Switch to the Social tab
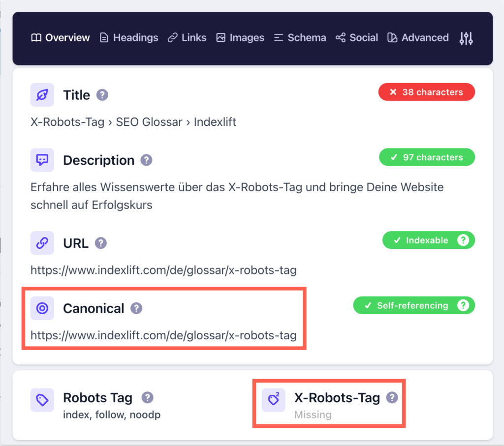This screenshot has height=446, width=504. click(x=356, y=38)
